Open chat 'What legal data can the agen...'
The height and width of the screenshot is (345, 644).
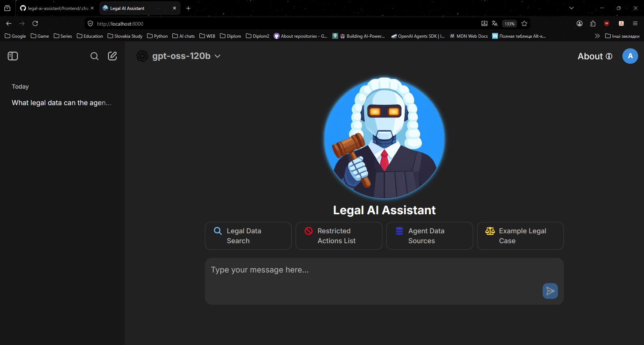click(61, 103)
